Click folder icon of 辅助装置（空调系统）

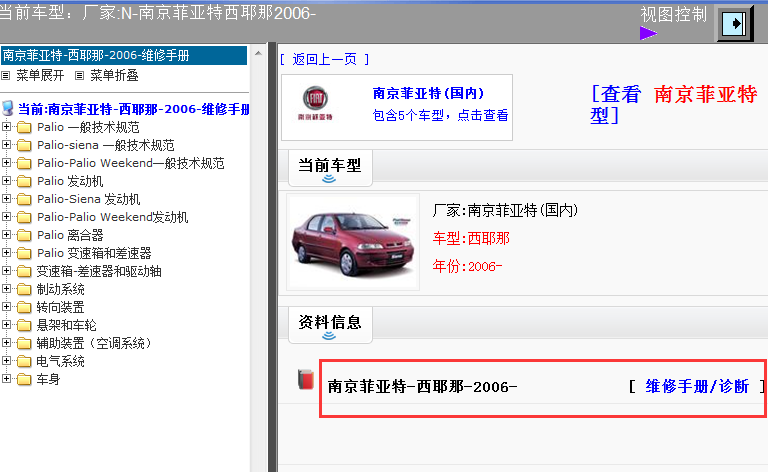point(24,344)
